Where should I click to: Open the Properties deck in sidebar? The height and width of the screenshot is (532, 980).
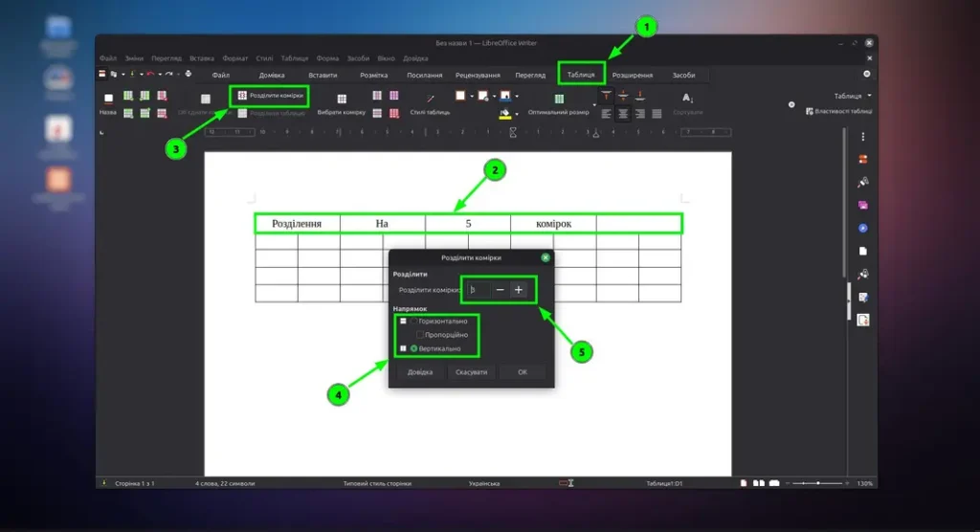[x=863, y=160]
